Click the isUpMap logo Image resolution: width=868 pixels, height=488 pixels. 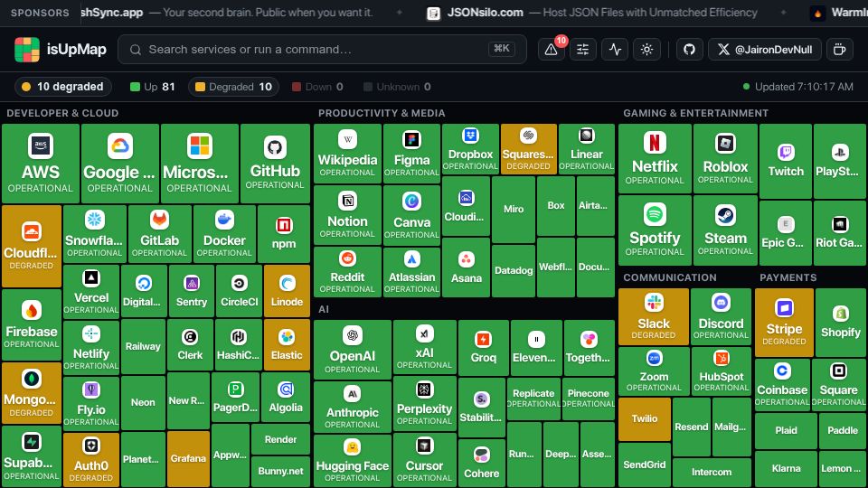tap(60, 49)
